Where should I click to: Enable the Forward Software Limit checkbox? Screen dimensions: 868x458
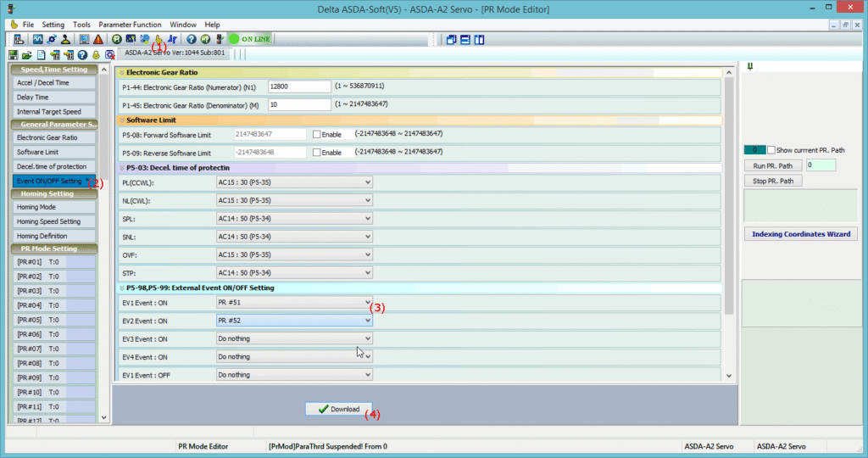pos(317,135)
